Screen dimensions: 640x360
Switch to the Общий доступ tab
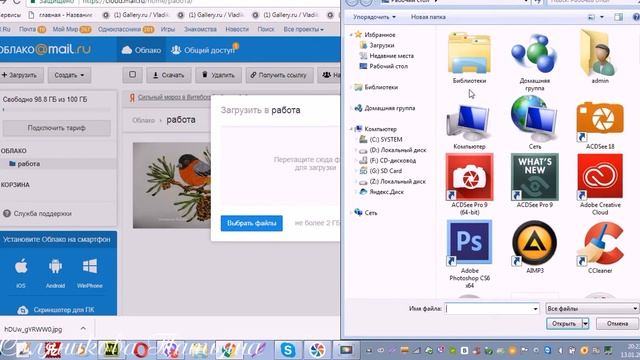(x=204, y=50)
